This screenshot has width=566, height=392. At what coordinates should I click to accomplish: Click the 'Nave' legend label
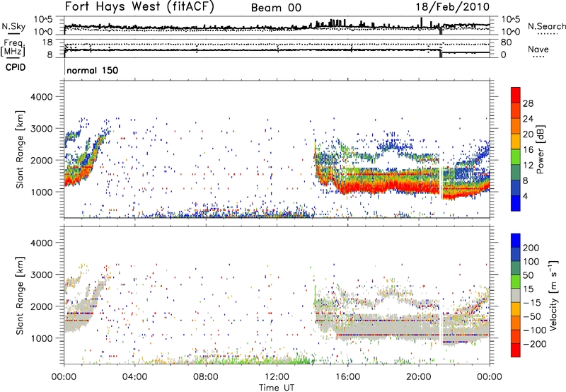coord(538,49)
